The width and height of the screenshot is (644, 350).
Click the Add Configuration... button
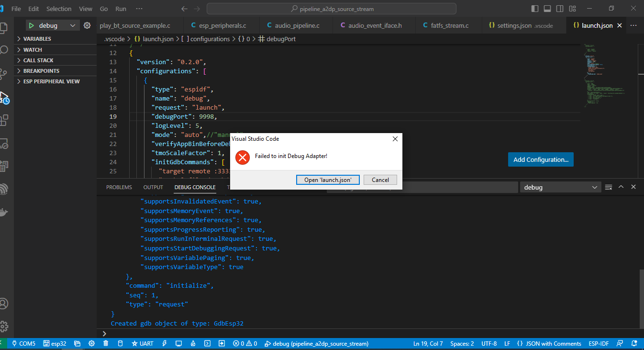[541, 159]
